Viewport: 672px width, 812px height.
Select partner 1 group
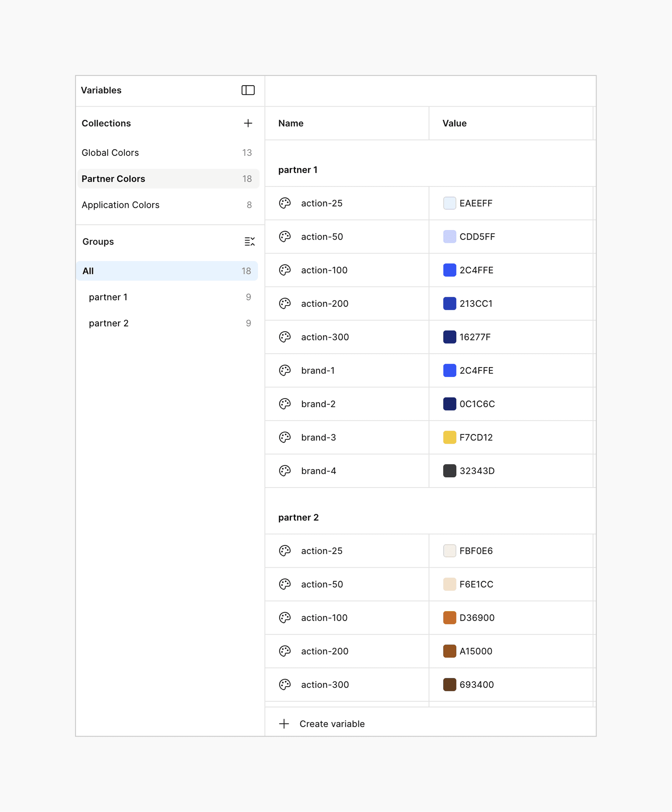[108, 297]
